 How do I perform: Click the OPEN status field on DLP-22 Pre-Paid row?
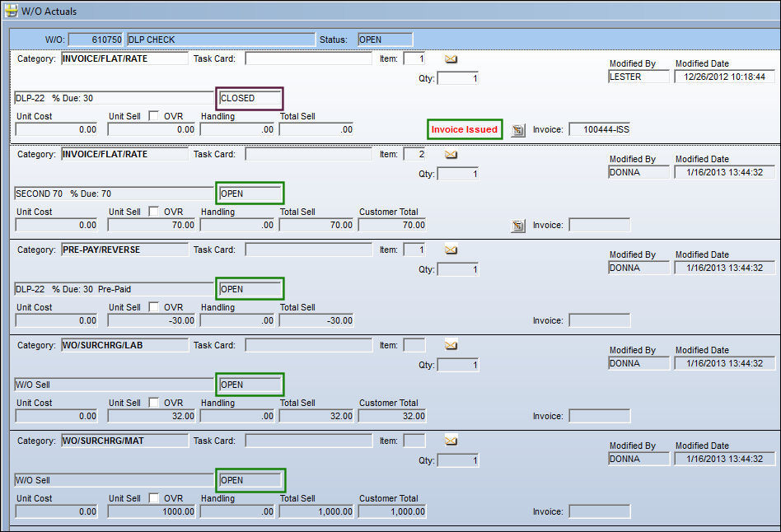click(x=250, y=289)
